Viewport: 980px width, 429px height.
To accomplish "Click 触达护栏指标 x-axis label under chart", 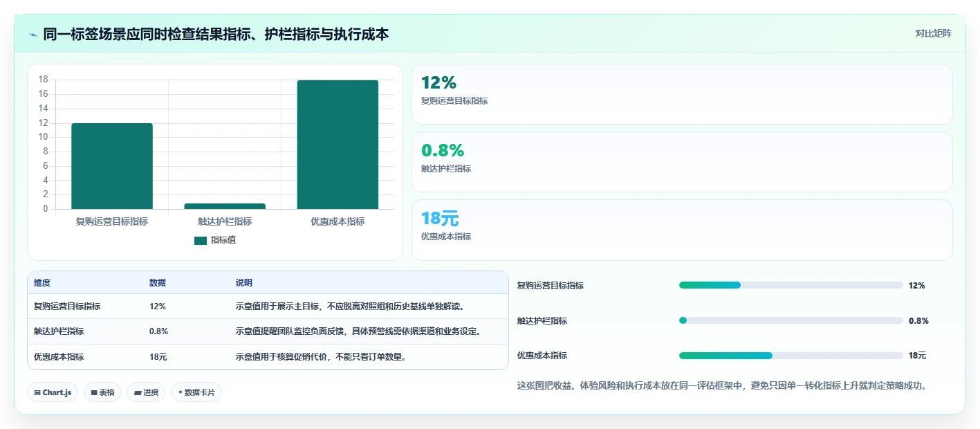I will [x=225, y=221].
